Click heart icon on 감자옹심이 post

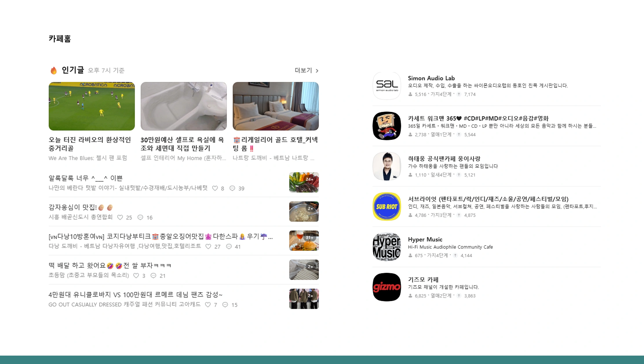point(120,217)
